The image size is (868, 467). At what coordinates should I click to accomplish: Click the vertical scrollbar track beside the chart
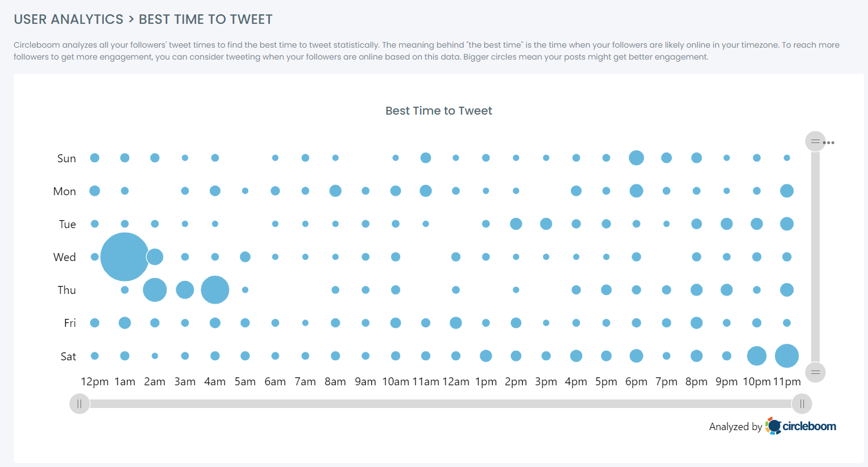[x=815, y=255]
